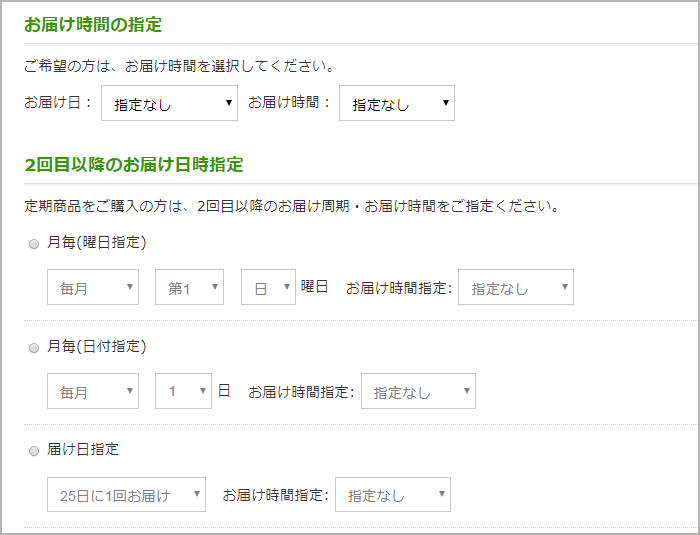Click the text ご希望の方は、お届け時間を選択してください。
Image resolution: width=700 pixels, height=535 pixels.
pos(179,66)
